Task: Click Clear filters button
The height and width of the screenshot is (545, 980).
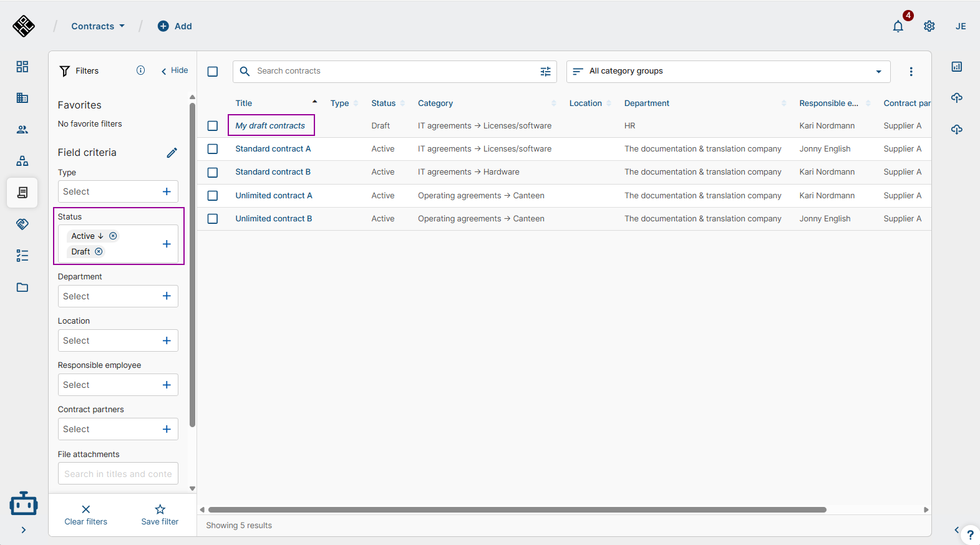Action: click(86, 514)
